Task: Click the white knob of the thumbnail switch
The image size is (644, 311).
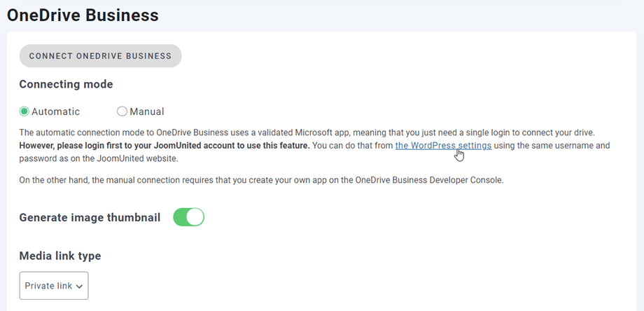Action: coord(195,217)
